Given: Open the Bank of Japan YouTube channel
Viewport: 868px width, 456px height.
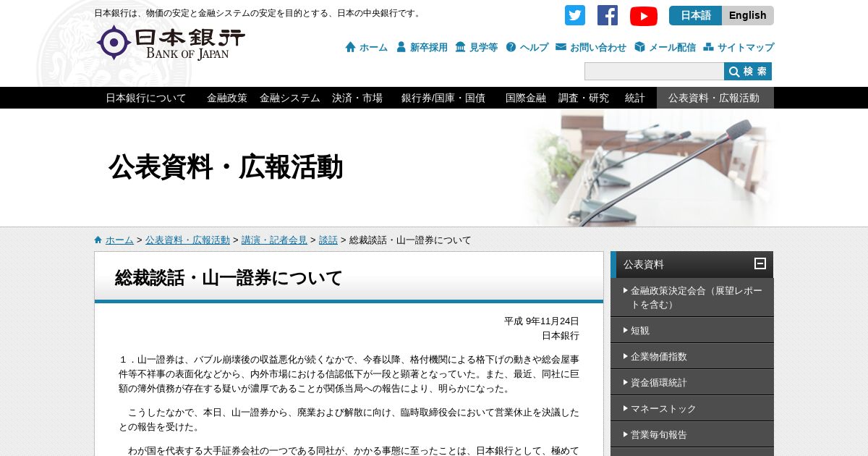Looking at the screenshot, I should [644, 16].
